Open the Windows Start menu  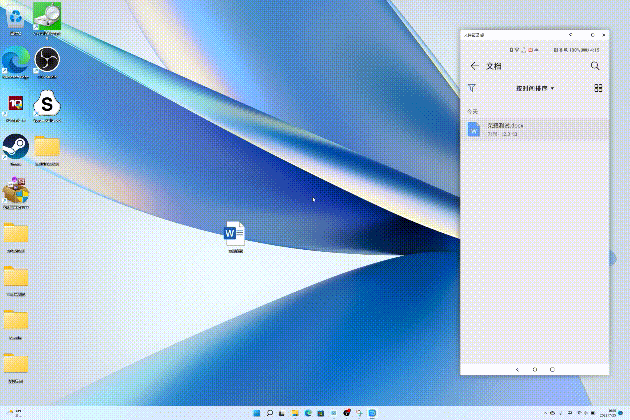tap(255, 413)
